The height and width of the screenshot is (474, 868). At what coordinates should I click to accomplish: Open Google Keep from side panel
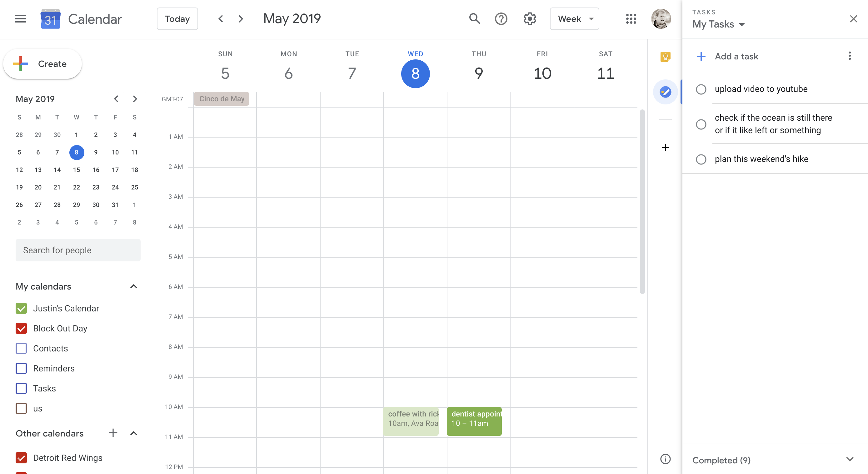click(665, 57)
